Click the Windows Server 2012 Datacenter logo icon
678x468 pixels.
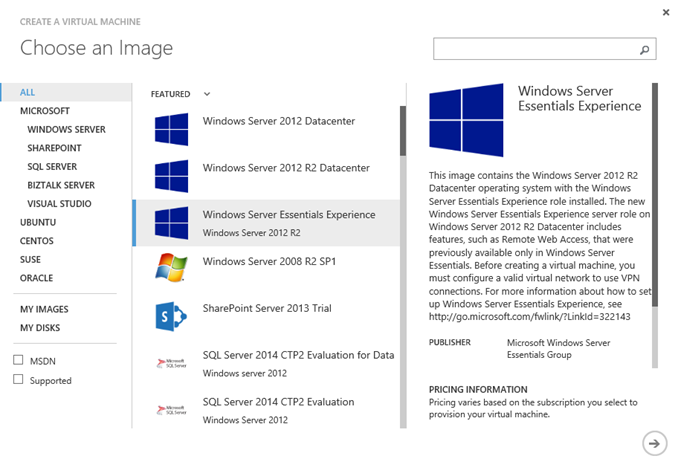(x=171, y=129)
